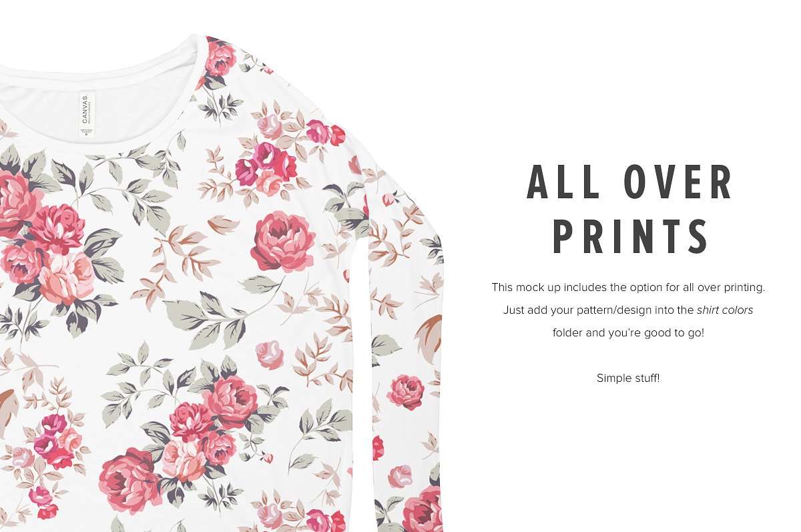
Task: Click the rose at top shoulder seam
Action: 219,57
